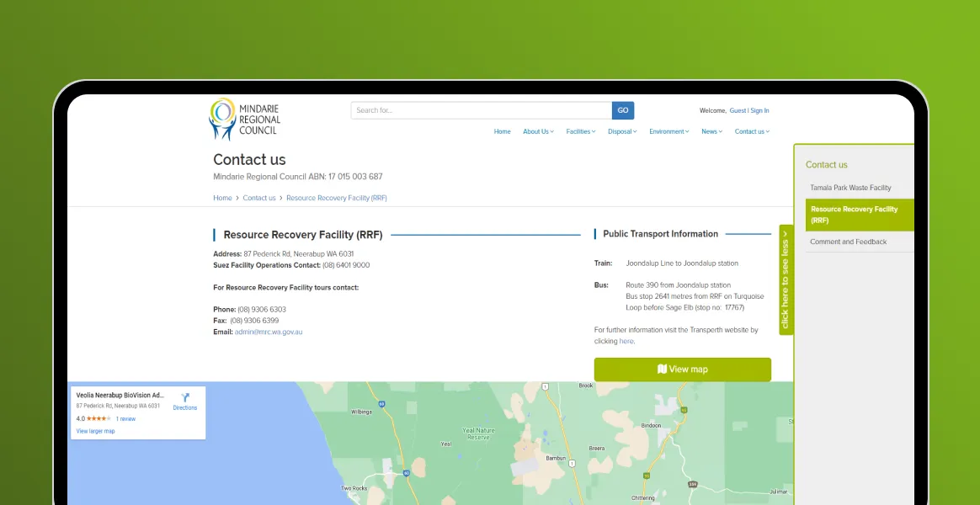
Task: Open the Home menu item
Action: tap(503, 131)
